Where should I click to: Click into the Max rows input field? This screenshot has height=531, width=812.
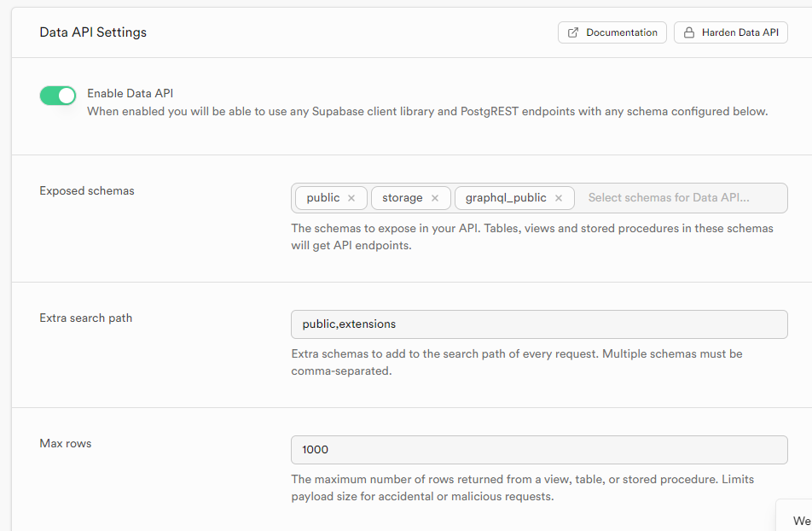pyautogui.click(x=539, y=450)
